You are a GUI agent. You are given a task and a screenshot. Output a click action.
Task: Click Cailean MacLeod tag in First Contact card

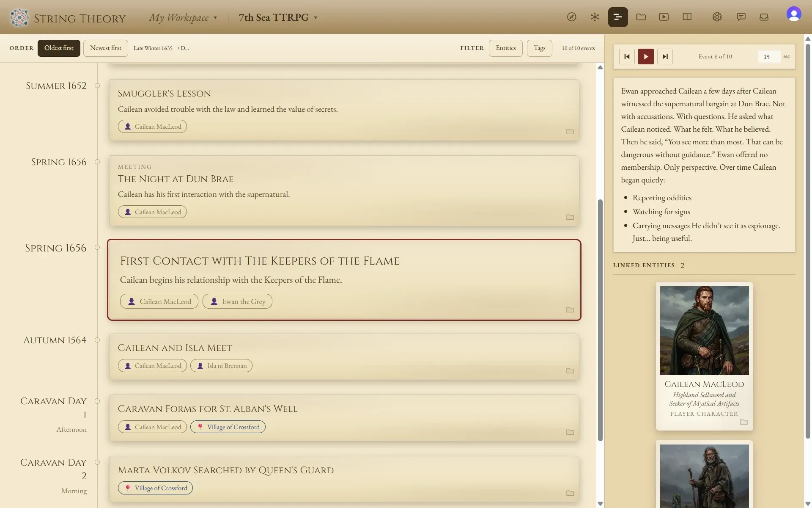[159, 301]
